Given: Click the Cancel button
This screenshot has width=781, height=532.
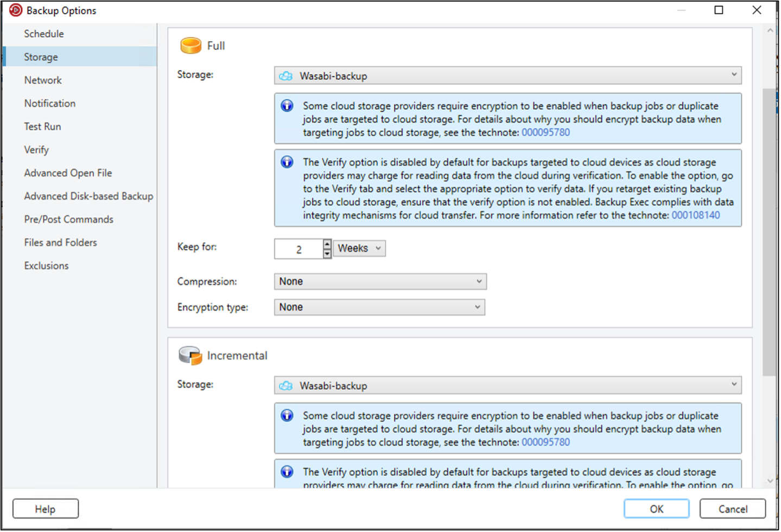Looking at the screenshot, I should pyautogui.click(x=733, y=509).
